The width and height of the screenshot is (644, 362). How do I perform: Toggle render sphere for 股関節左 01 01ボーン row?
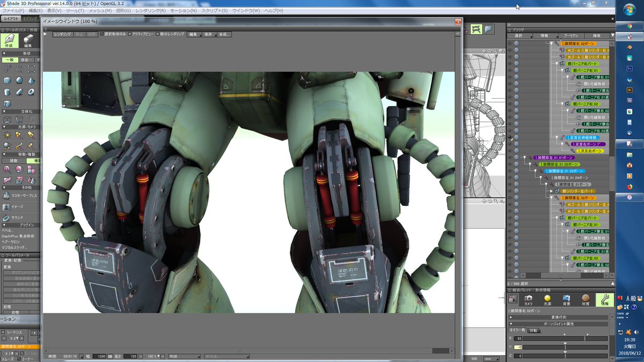coord(517,158)
